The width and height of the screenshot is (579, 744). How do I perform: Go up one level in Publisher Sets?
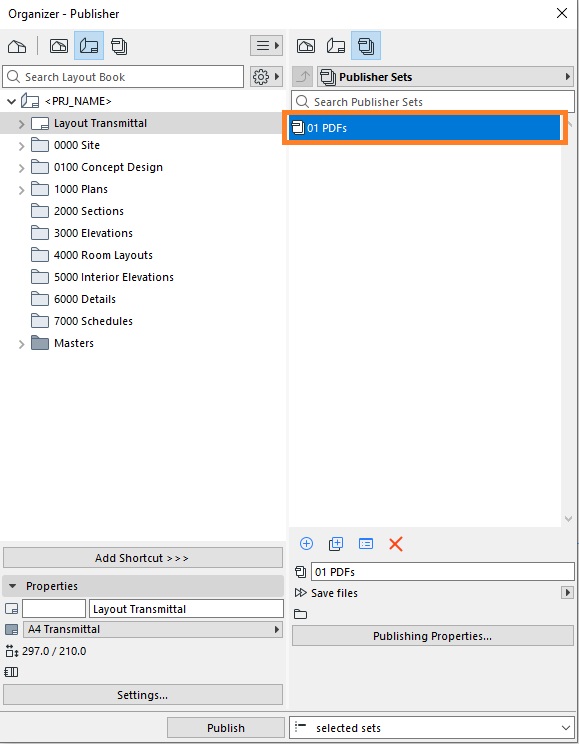[303, 76]
